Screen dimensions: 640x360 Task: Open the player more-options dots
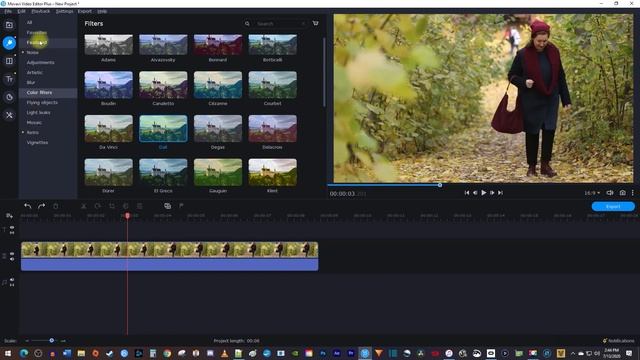coord(633,193)
